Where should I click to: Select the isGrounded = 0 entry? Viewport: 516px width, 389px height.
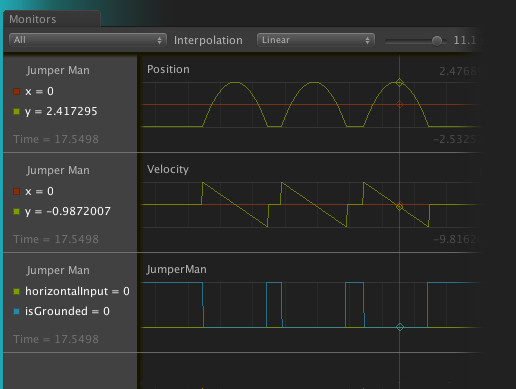pyautogui.click(x=67, y=311)
